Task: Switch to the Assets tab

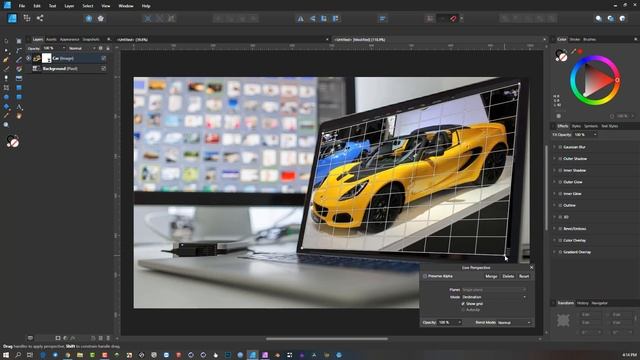Action: click(51, 40)
